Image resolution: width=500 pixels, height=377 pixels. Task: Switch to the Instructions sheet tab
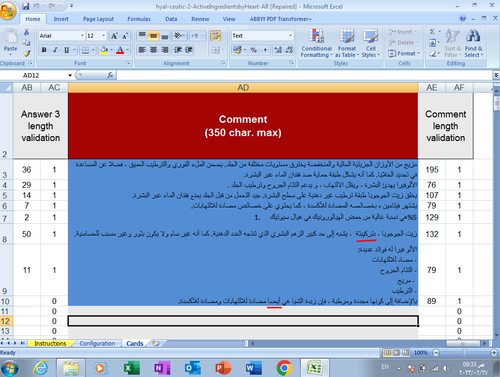point(50,343)
